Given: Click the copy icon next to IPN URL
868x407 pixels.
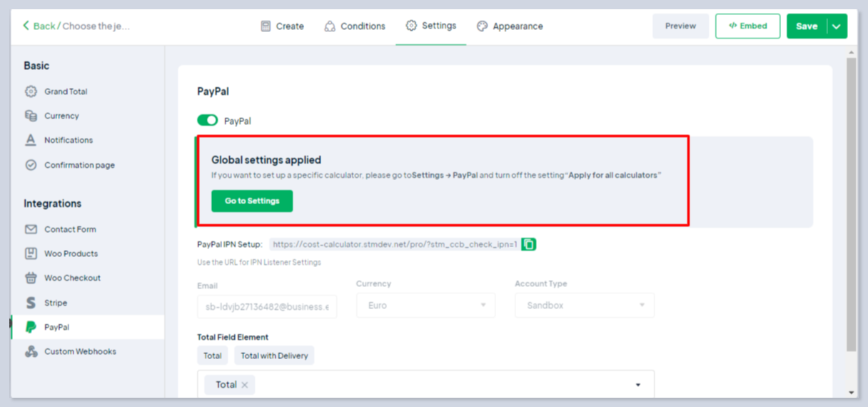Looking at the screenshot, I should [x=528, y=244].
